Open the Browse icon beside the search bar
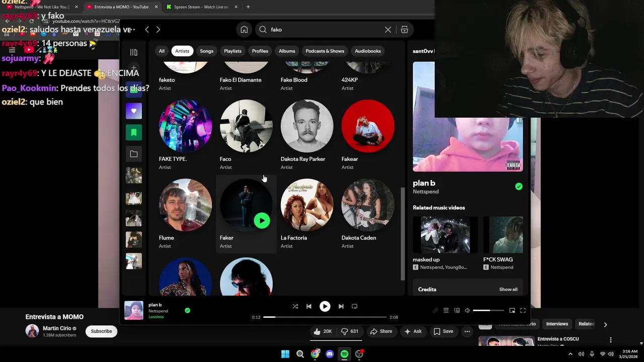644x362 pixels. [x=405, y=30]
